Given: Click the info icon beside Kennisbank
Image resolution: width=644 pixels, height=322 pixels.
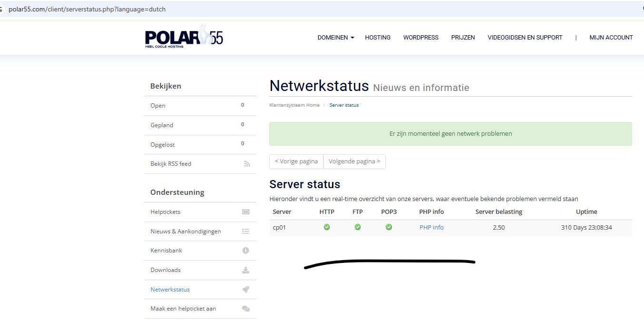Looking at the screenshot, I should 245,250.
